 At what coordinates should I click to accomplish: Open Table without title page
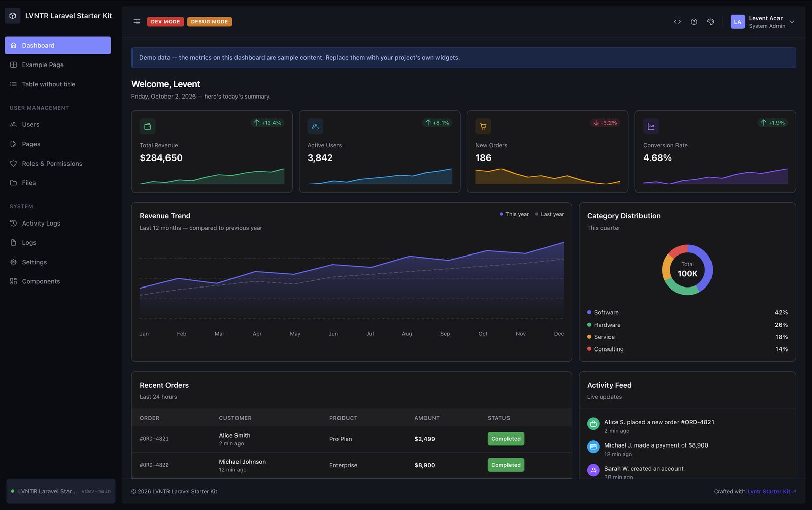pos(58,84)
